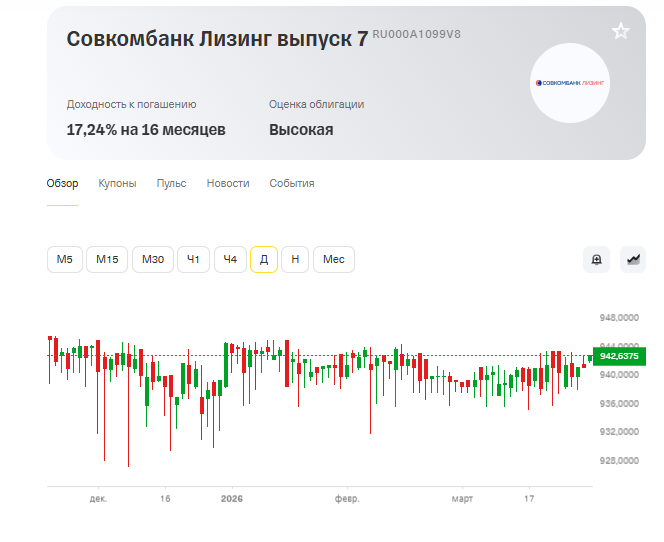664x542 pixels.
Task: Click the ISIN code RU000A1099V8
Action: 416,34
